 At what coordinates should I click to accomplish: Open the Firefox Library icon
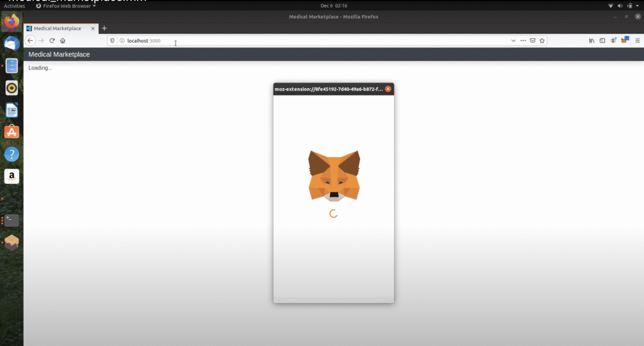[x=591, y=41]
